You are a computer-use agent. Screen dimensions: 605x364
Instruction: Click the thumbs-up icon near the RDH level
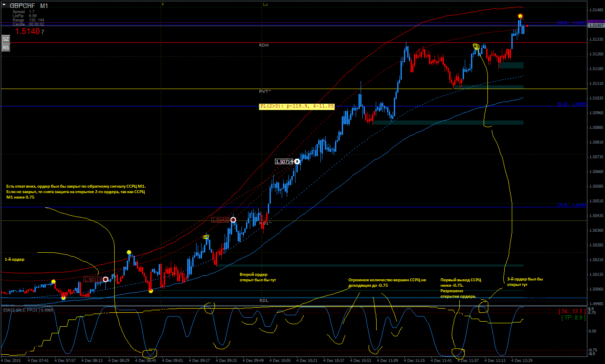pyautogui.click(x=476, y=47)
